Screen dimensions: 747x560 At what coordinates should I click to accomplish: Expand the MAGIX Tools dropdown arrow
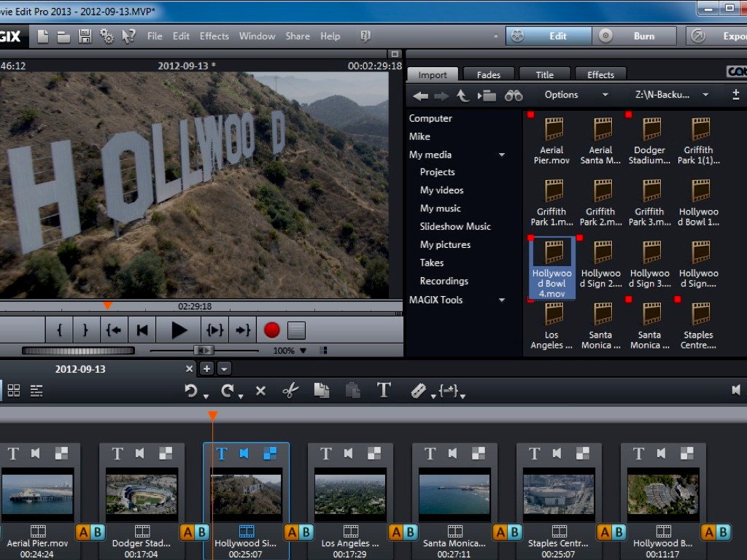tap(502, 300)
